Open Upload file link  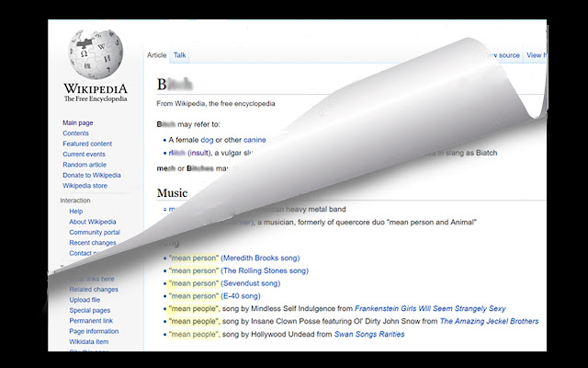tap(85, 300)
